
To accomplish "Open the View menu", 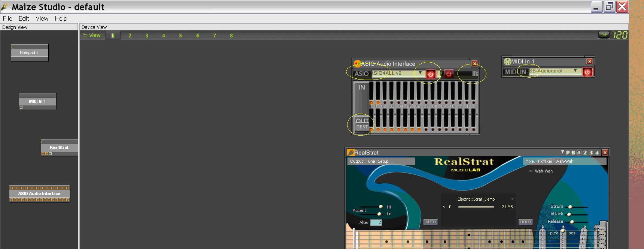I will click(x=42, y=18).
